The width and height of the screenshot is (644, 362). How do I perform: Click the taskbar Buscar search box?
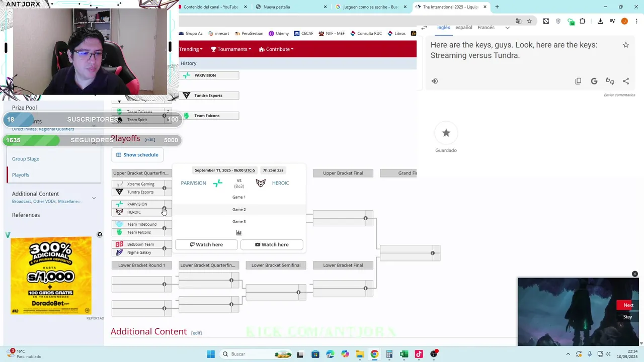click(x=255, y=354)
